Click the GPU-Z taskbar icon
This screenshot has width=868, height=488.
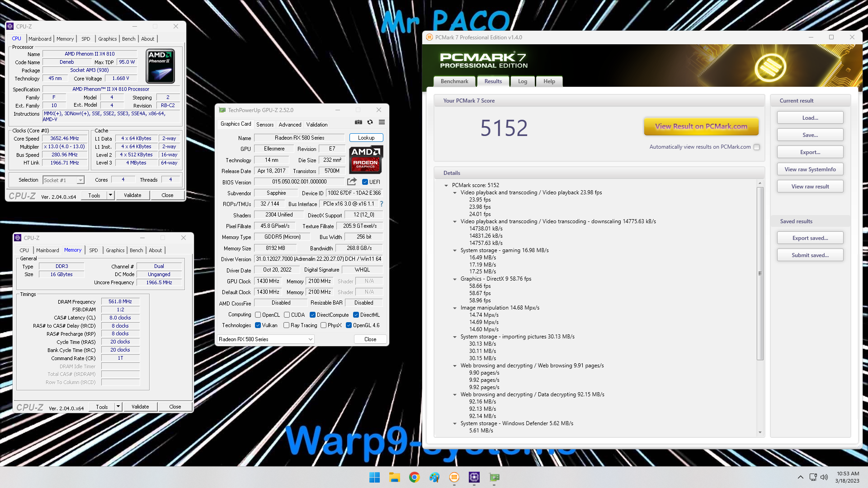pyautogui.click(x=494, y=477)
